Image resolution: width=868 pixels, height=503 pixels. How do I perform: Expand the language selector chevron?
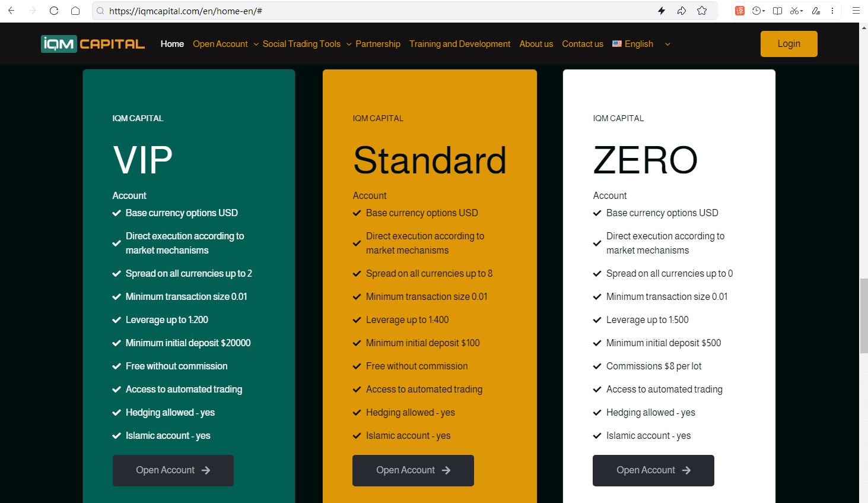[x=667, y=44]
